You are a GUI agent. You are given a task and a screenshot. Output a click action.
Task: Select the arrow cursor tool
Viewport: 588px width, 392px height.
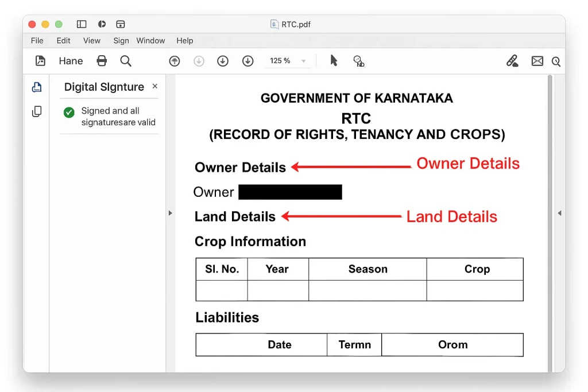[x=333, y=61]
